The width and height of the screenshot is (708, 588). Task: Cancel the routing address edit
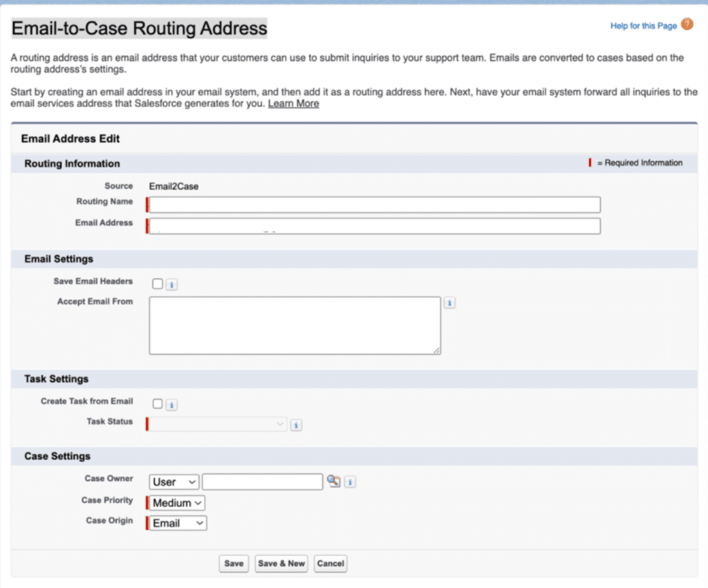pyautogui.click(x=330, y=564)
